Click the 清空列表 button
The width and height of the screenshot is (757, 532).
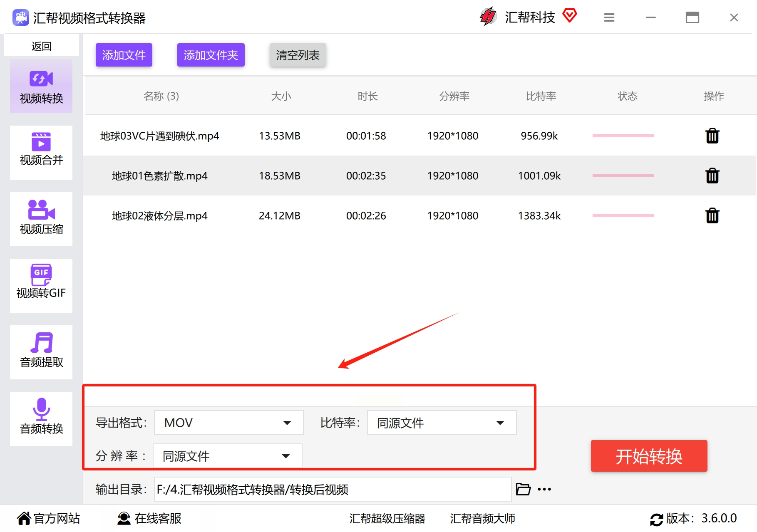[298, 55]
